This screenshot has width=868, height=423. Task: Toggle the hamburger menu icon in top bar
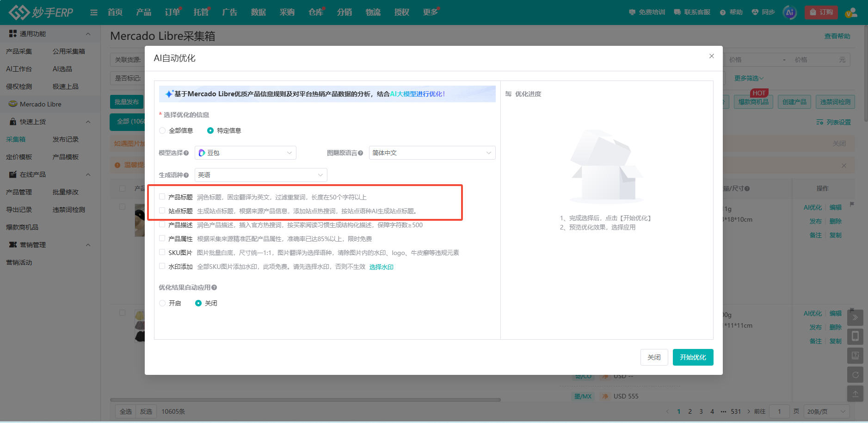click(x=94, y=12)
